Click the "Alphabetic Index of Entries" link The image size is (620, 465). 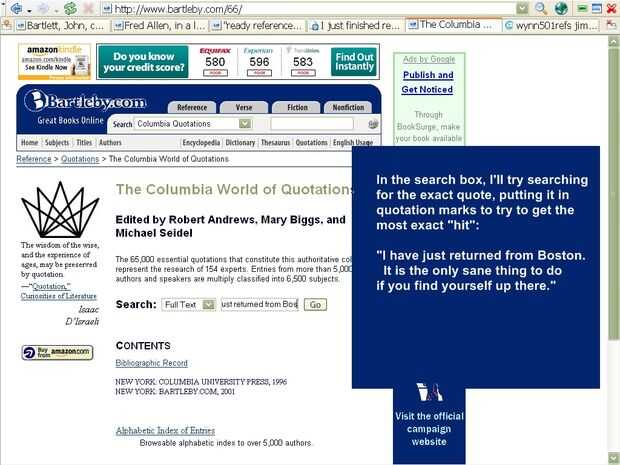(x=165, y=431)
